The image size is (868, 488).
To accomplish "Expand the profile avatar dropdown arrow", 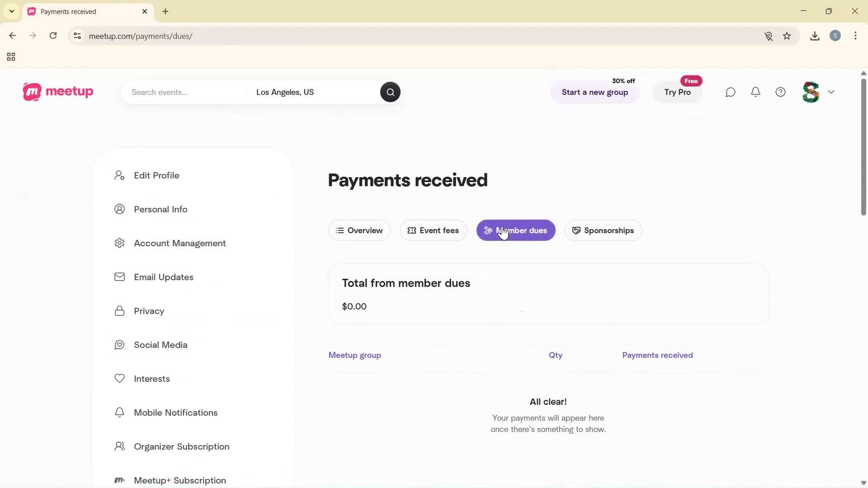I will [831, 92].
